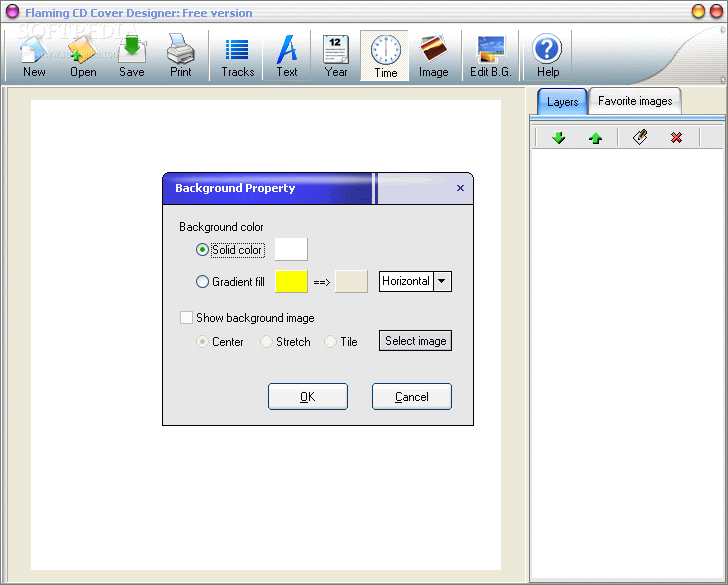This screenshot has width=728, height=585.
Task: Open the Horizontal gradient direction dropdown
Action: [442, 281]
